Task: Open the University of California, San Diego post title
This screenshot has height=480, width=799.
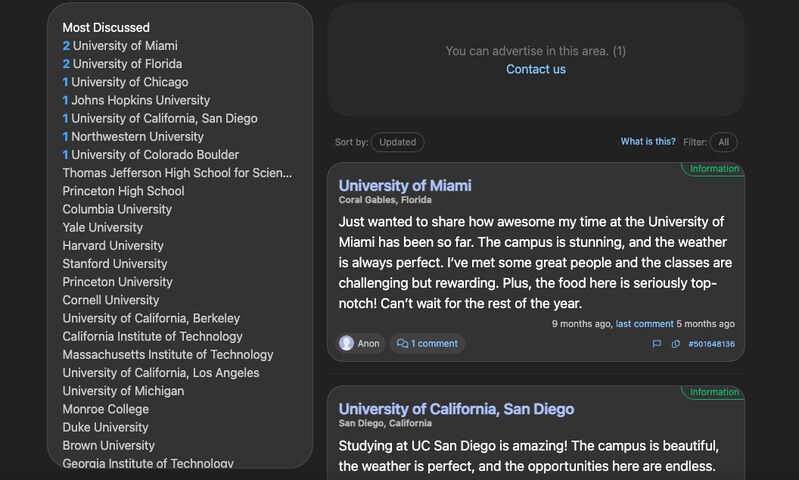Action: click(x=456, y=409)
